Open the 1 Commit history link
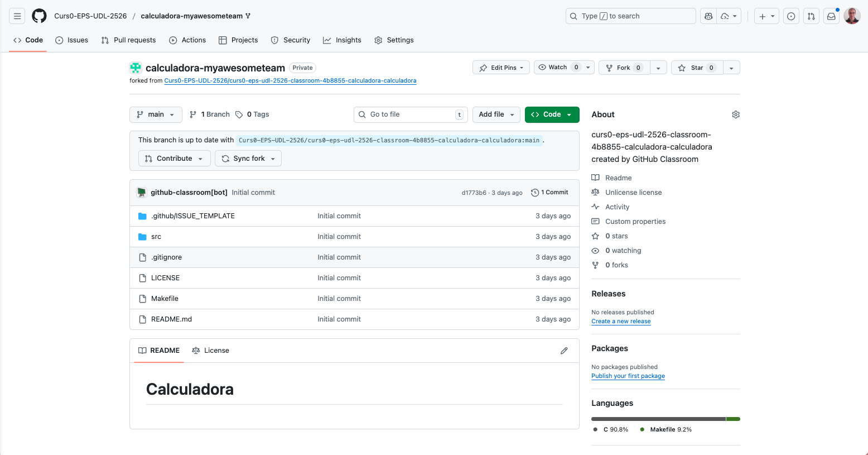The width and height of the screenshot is (868, 455). point(550,193)
